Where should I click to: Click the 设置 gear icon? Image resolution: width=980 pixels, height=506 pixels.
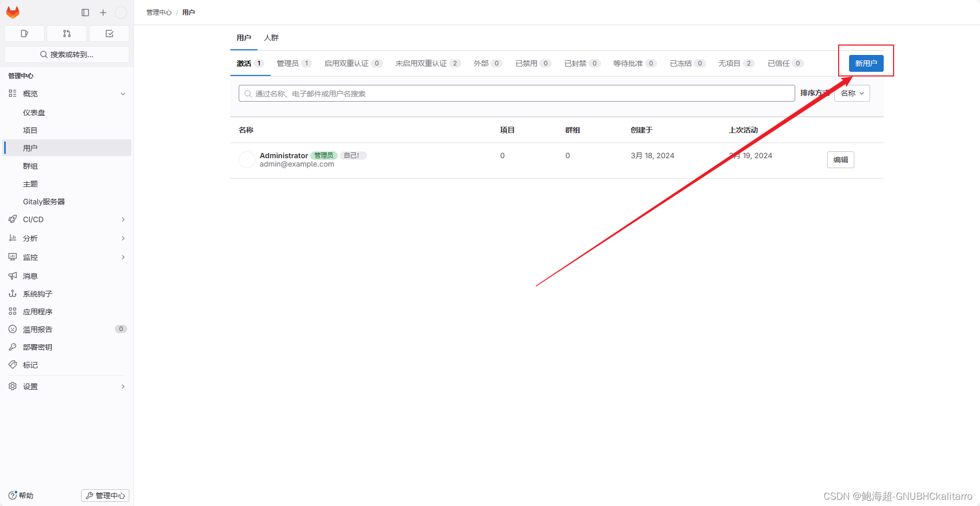click(x=13, y=386)
